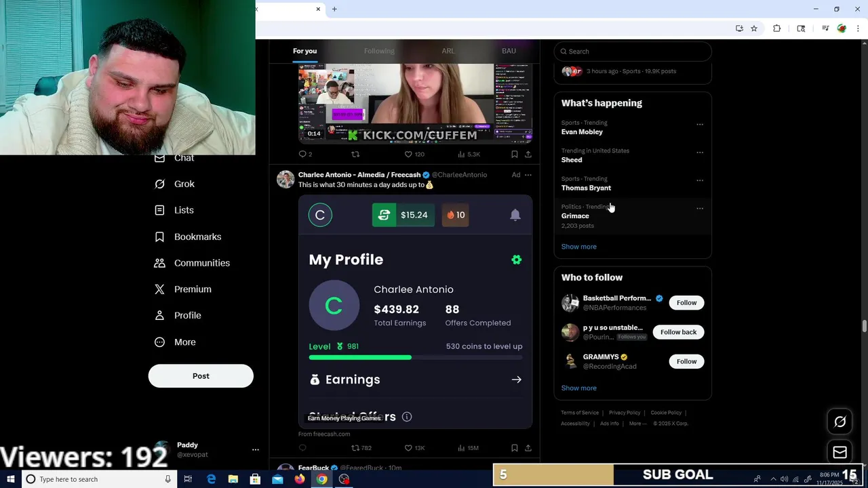Open the Cookie Policy link
The image size is (868, 488).
tap(666, 413)
